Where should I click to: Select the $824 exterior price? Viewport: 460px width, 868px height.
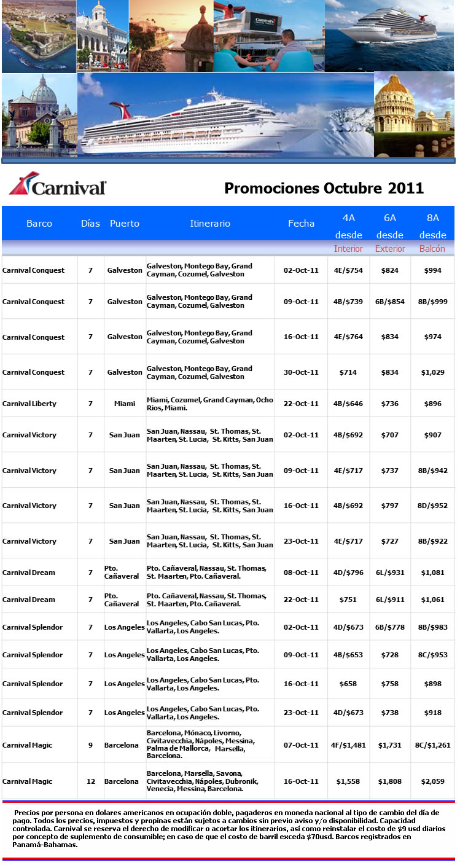click(x=390, y=270)
